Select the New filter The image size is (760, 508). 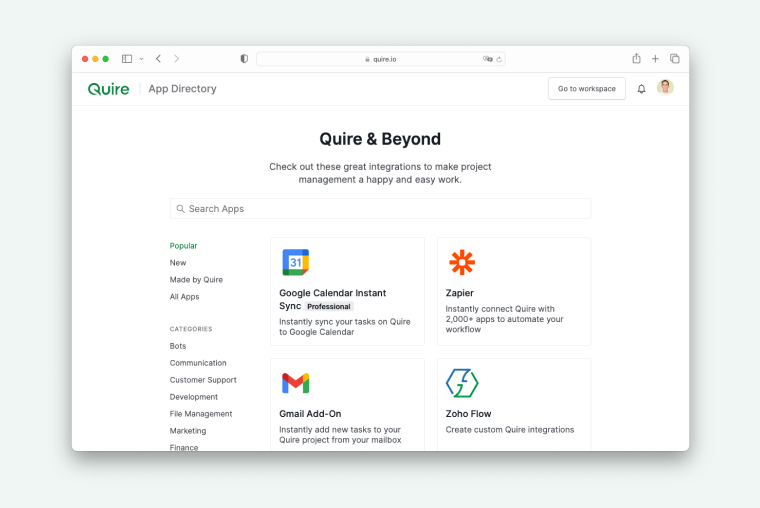tap(178, 263)
